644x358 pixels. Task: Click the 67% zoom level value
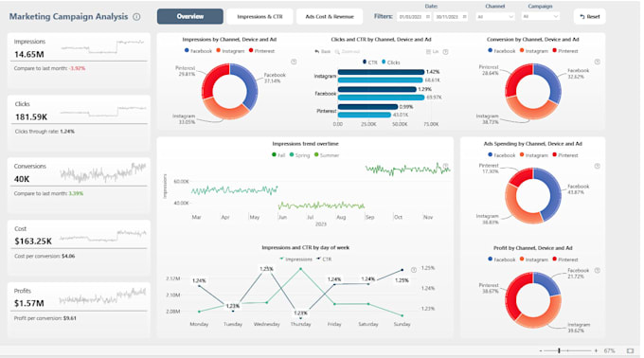[610, 350]
